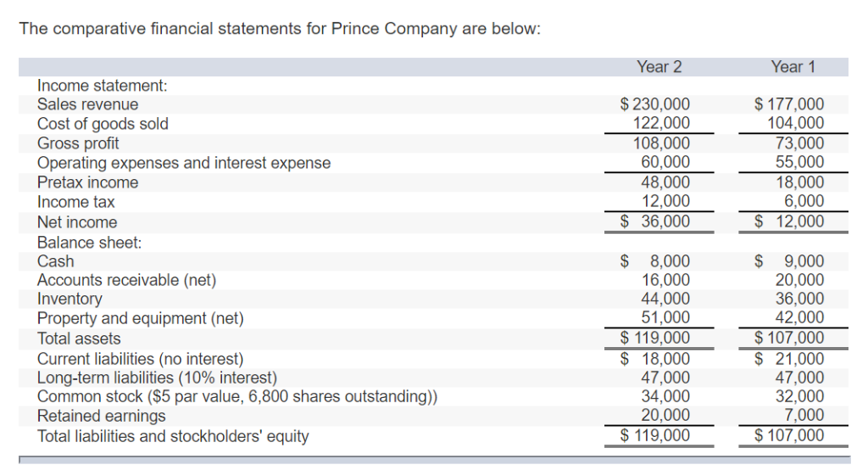Click Year 2 total assets $119,000
Screen dimensions: 868x476
[x=655, y=338]
